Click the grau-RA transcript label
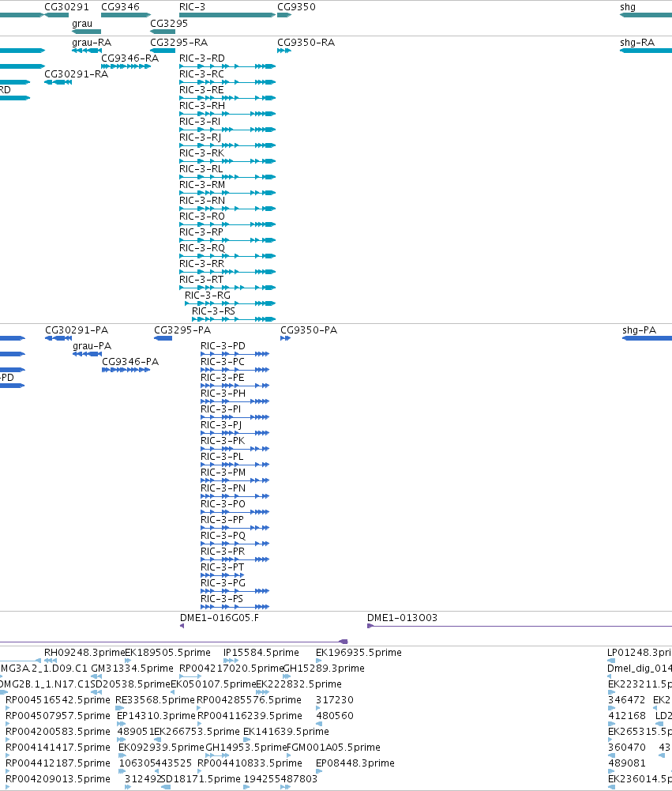 point(92,43)
